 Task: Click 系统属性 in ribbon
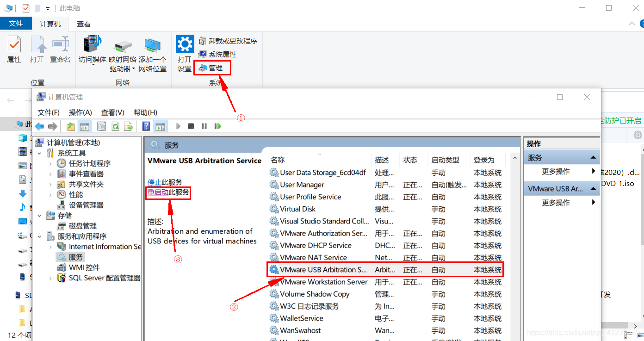(217, 54)
